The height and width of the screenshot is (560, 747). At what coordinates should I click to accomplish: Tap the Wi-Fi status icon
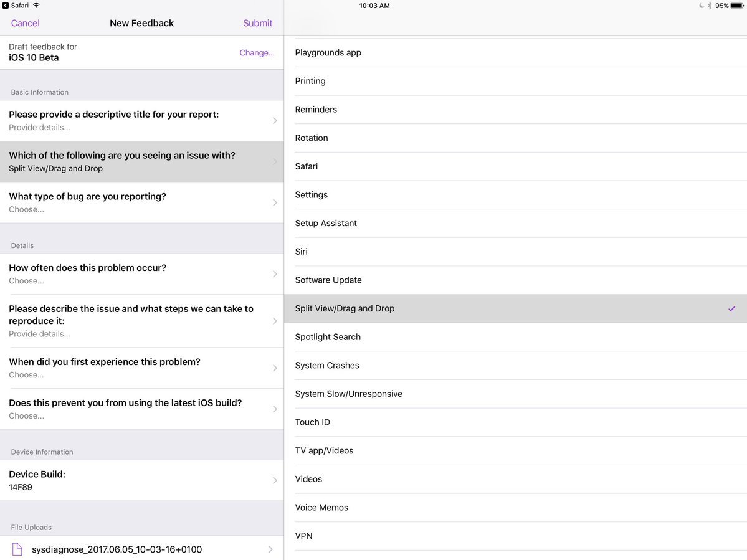coord(36,6)
